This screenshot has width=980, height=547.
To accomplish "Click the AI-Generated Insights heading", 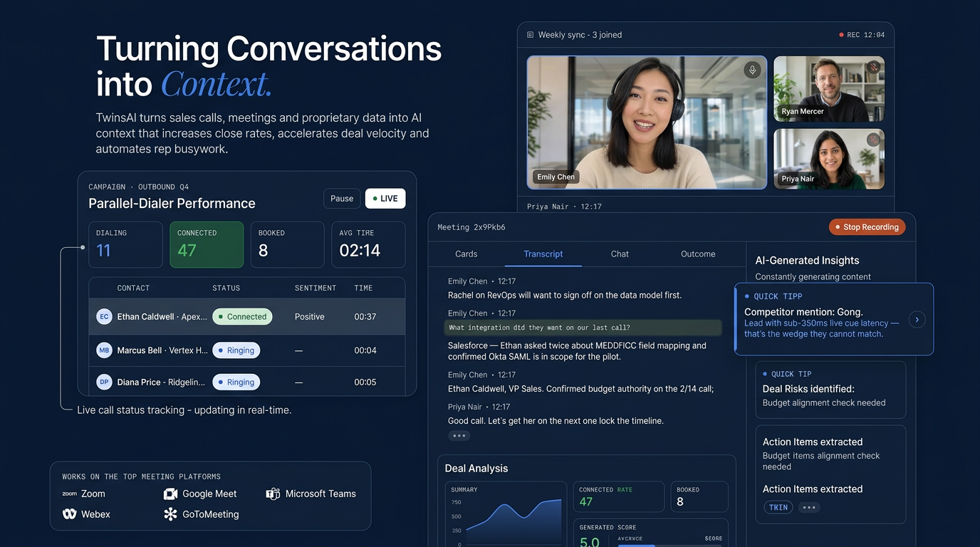I will pos(807,261).
